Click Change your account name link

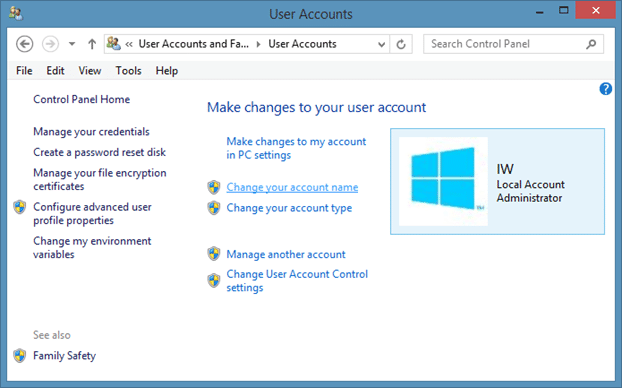[292, 187]
